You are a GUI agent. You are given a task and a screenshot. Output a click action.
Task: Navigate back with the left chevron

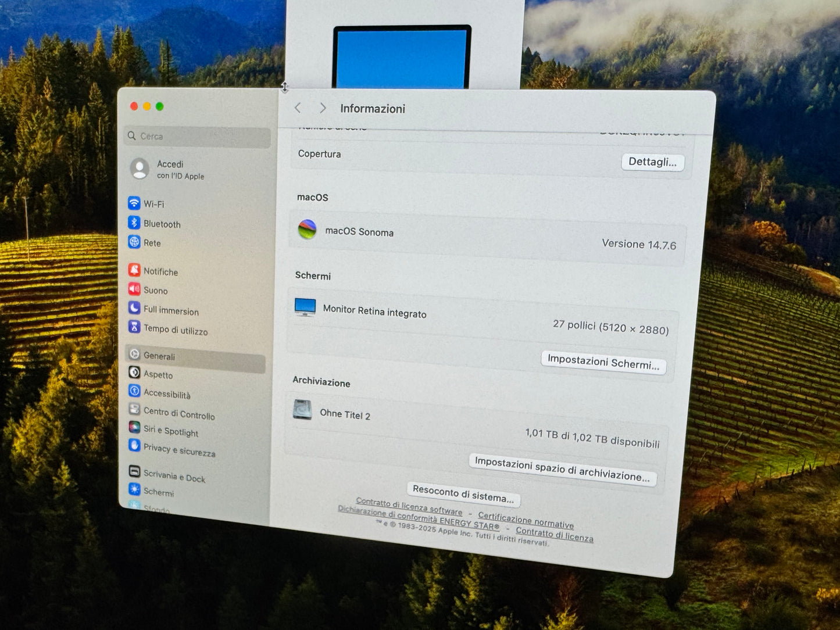(x=298, y=108)
